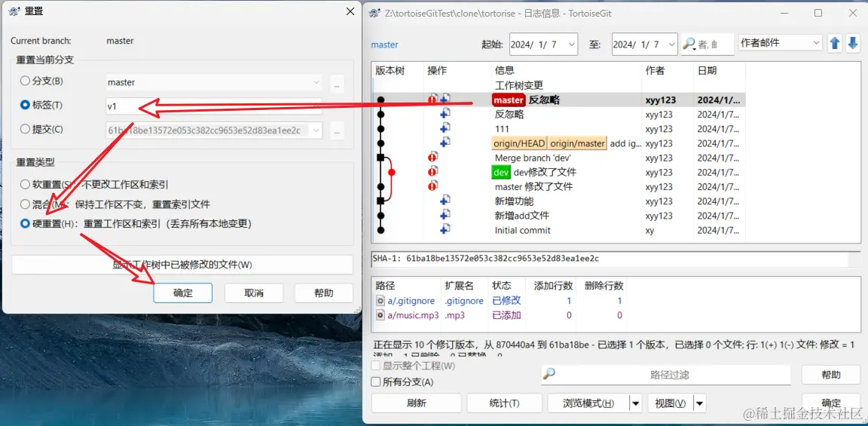Expand the 浏览模式 dropdown arrow
Viewport: 868px width, 426px height.
636,403
